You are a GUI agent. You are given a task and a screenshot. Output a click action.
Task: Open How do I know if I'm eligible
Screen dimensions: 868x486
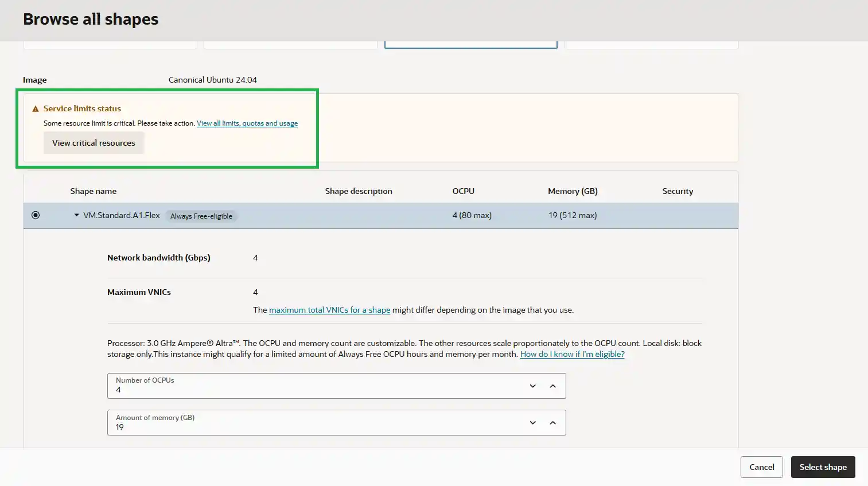pyautogui.click(x=572, y=354)
